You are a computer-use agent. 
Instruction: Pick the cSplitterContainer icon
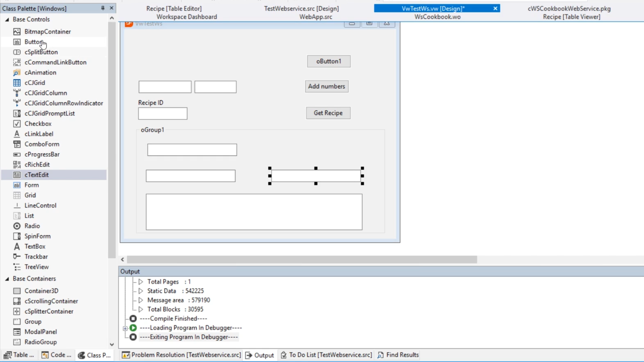click(17, 311)
